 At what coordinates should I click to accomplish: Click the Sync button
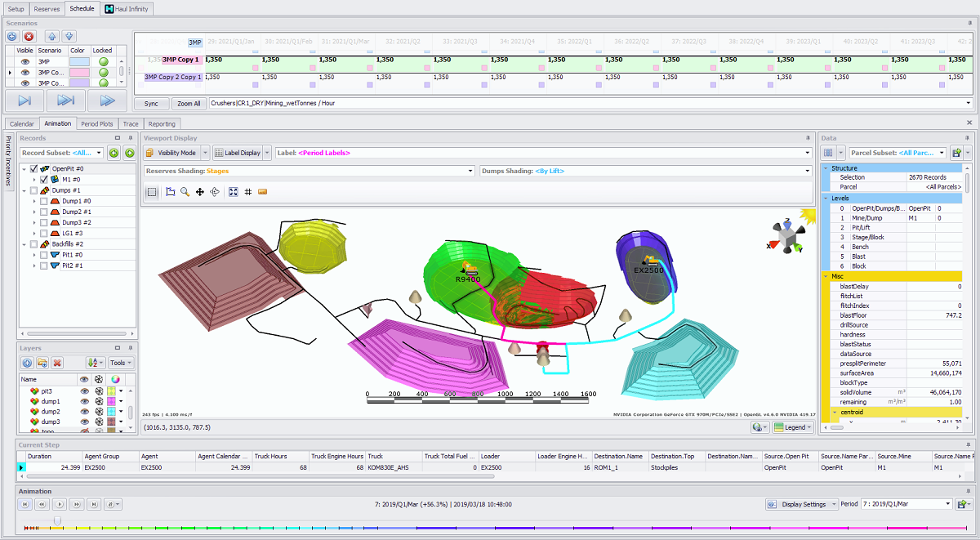(x=151, y=104)
